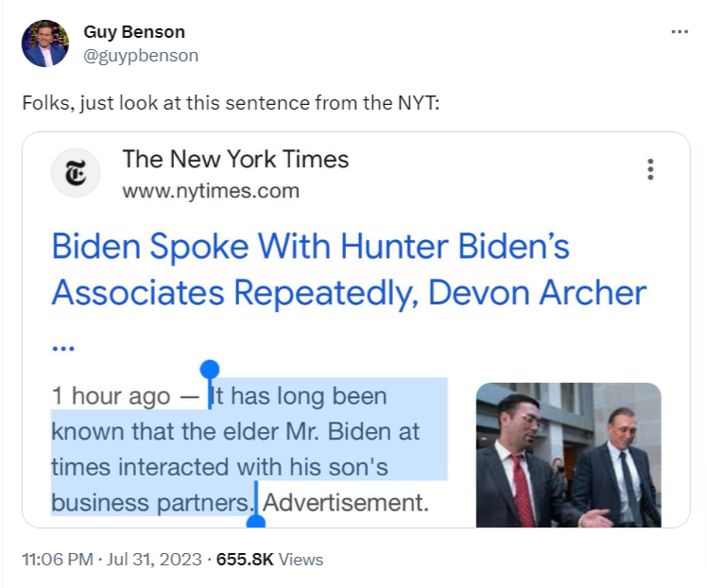Click the 1 hour ago timestamp
The width and height of the screenshot is (707, 588).
tap(111, 396)
